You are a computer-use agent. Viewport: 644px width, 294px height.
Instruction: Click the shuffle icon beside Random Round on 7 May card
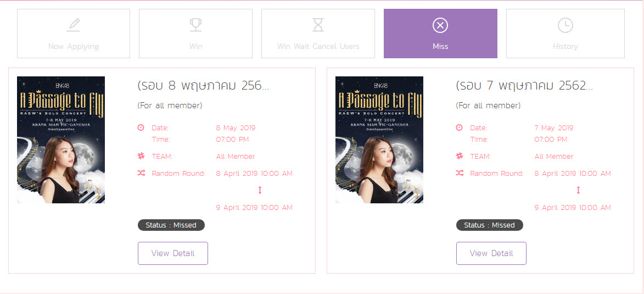(x=460, y=174)
